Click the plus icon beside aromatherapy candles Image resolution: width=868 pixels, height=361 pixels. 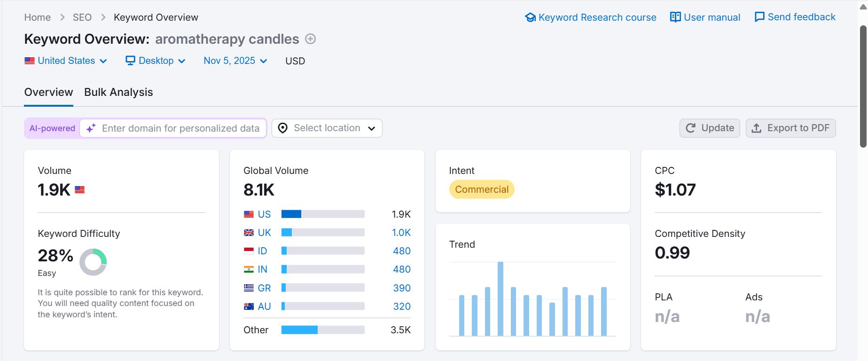click(310, 39)
